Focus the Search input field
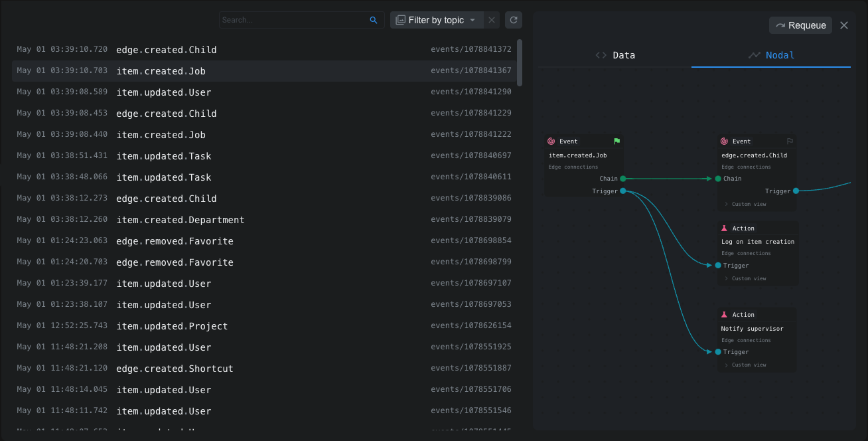Viewport: 868px width, 441px height. pyautogui.click(x=293, y=21)
